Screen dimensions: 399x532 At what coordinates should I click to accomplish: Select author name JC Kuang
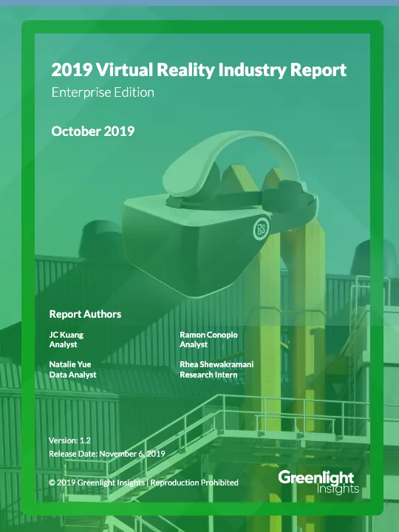click(x=66, y=335)
